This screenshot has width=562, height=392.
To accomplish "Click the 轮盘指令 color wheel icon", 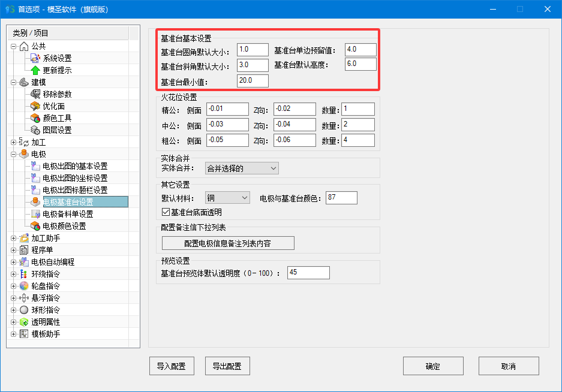I will pyautogui.click(x=24, y=286).
